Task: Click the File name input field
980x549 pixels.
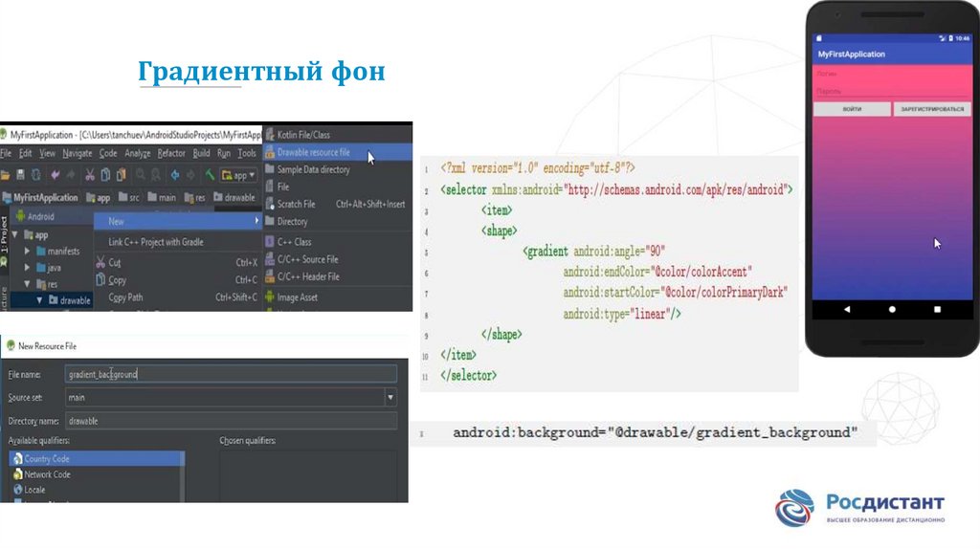Action: pos(231,374)
